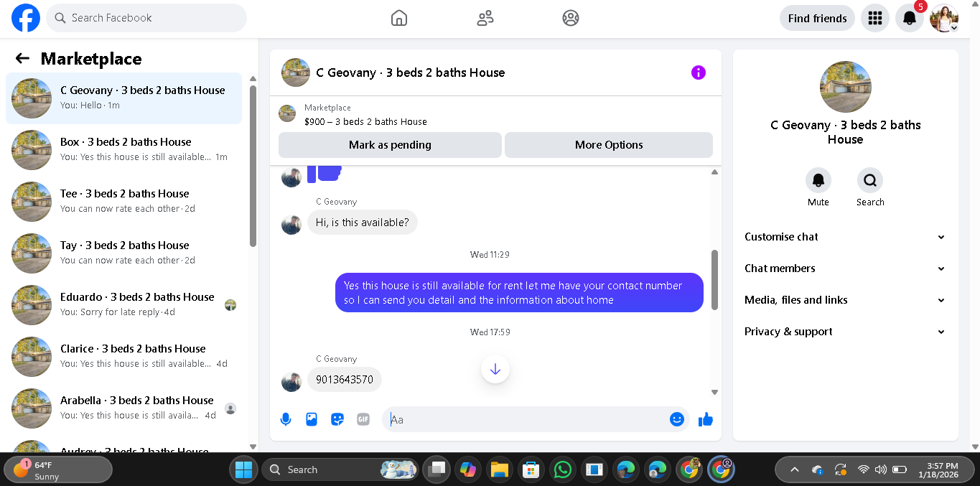The width and height of the screenshot is (980, 486).
Task: Attach a photo with the image icon
Action: (312, 419)
